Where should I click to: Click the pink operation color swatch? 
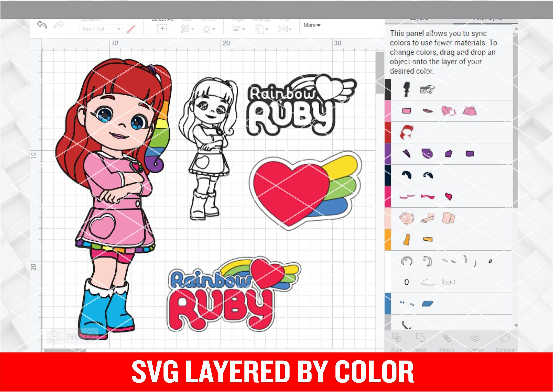(131, 29)
